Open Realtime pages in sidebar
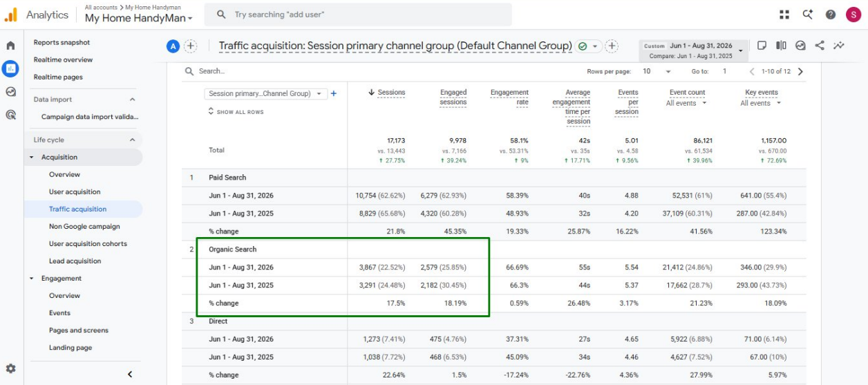This screenshot has width=868, height=385. pos(58,77)
